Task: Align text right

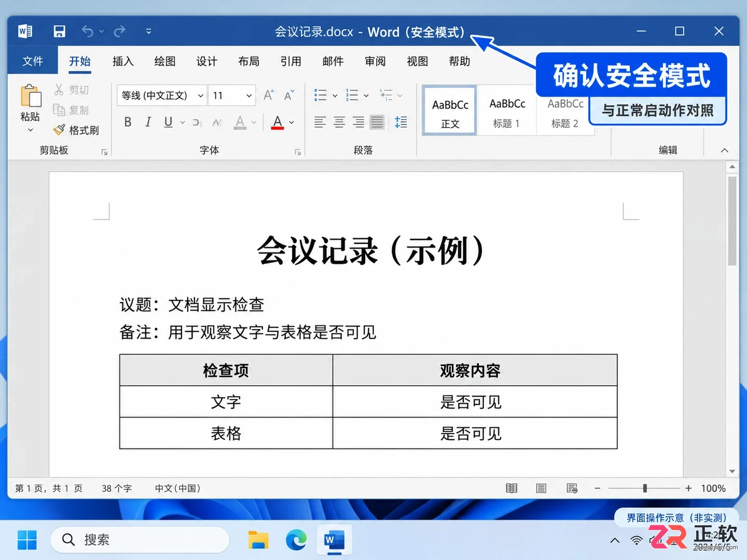Action: [358, 122]
